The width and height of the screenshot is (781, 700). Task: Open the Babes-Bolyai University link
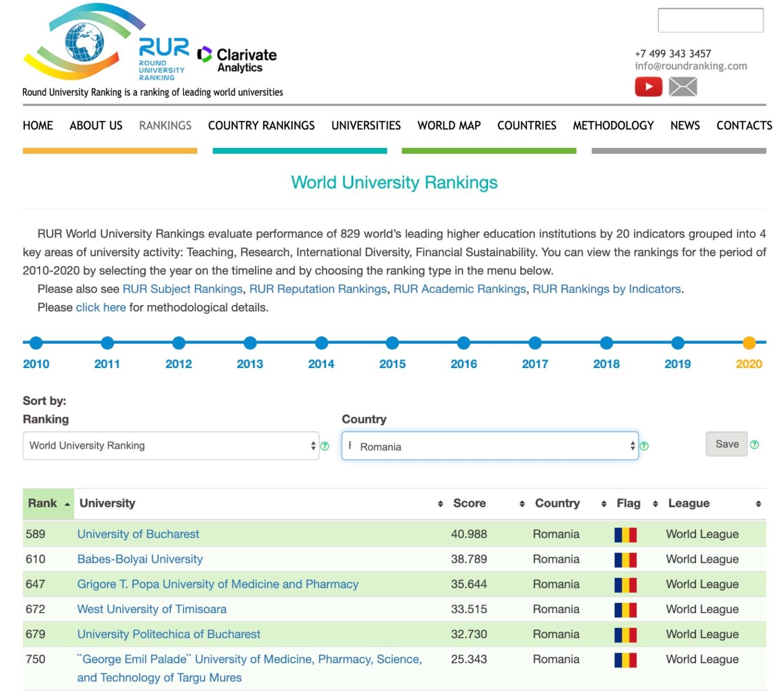tap(140, 559)
